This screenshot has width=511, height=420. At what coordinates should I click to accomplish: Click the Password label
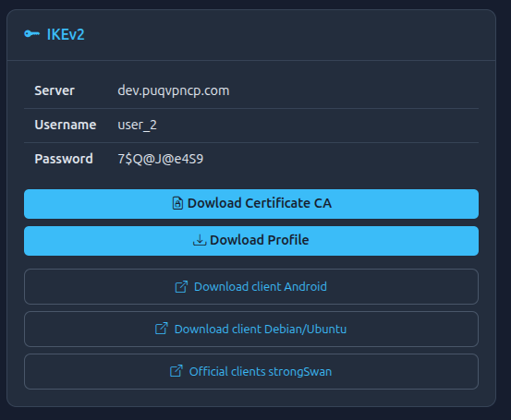click(x=64, y=159)
